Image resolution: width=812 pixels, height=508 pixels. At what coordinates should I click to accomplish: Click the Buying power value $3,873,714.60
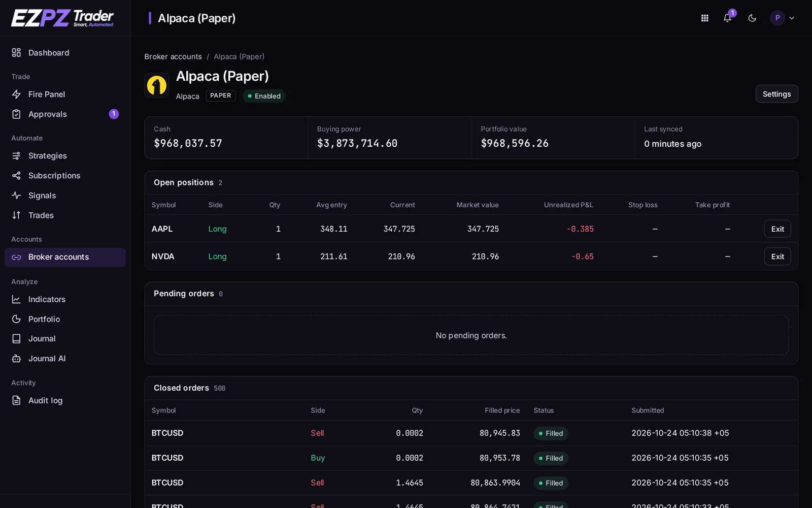click(x=357, y=143)
